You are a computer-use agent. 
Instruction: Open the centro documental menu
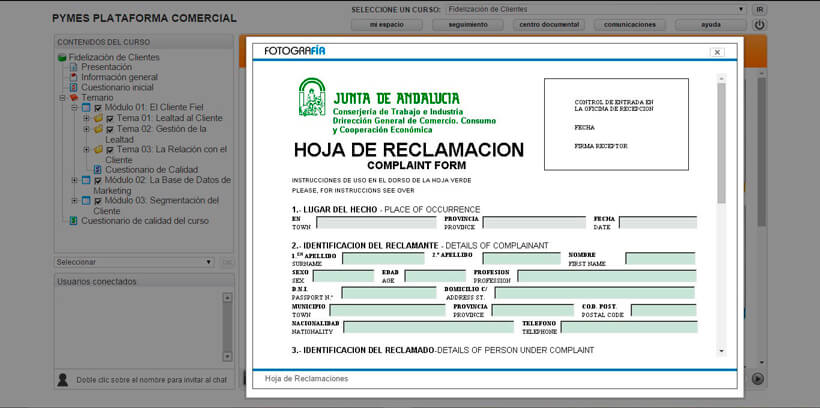click(549, 24)
